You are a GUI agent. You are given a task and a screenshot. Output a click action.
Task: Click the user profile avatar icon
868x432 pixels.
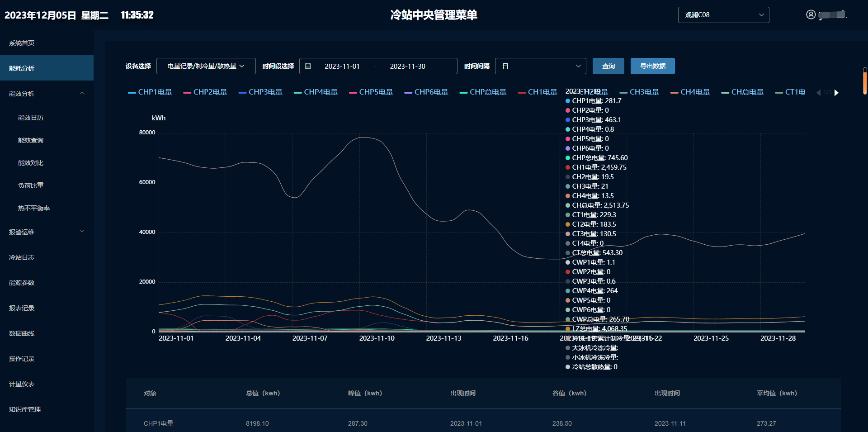coord(811,15)
